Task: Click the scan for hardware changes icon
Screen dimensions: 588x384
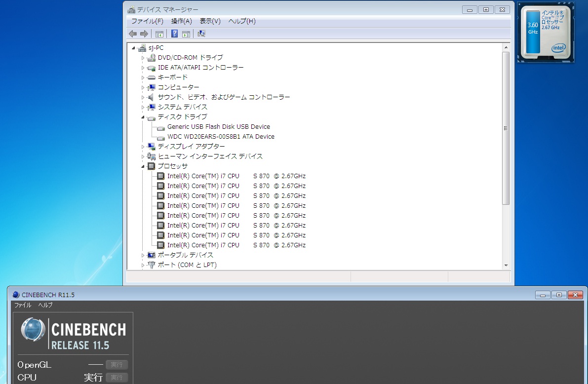Action: (x=201, y=34)
